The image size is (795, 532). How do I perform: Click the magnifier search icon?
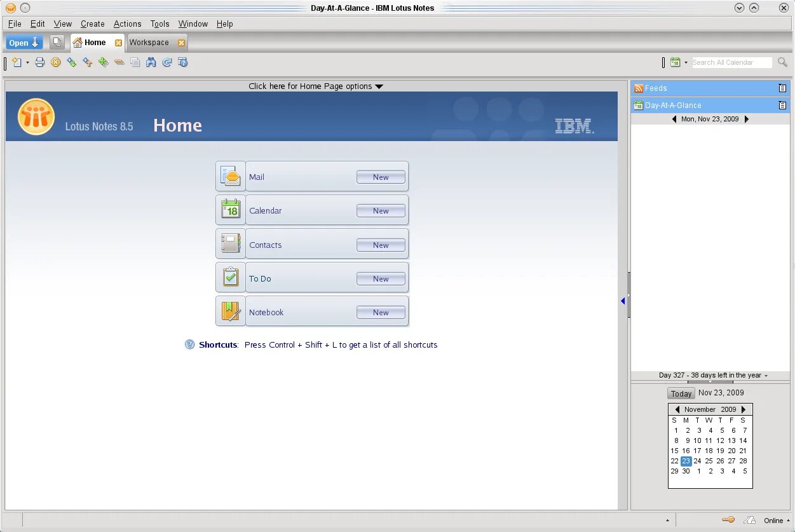(x=782, y=62)
